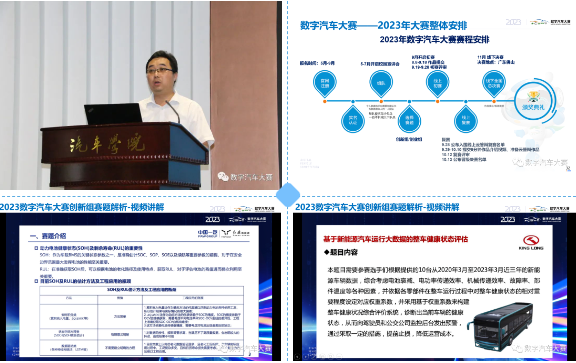Click the right 创新组赛题解析-视频讲解 heading
This screenshot has width=576, height=363.
(x=377, y=207)
